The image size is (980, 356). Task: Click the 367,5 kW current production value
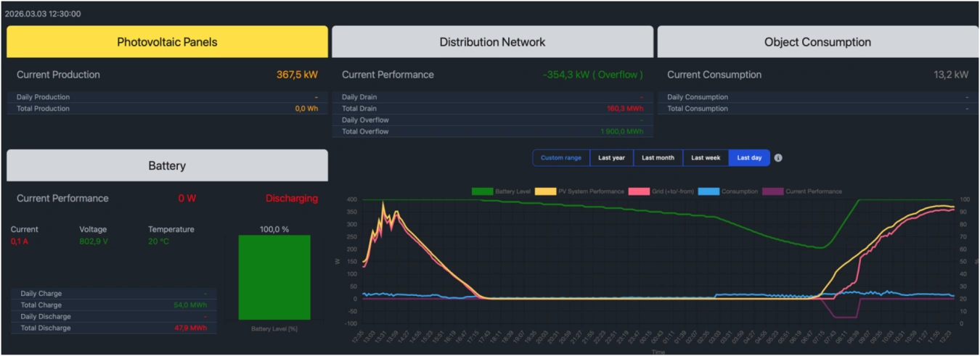(297, 75)
